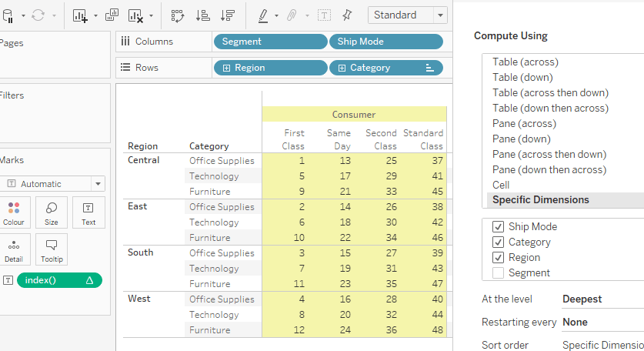Select Pane (down) in Compute Using list
The height and width of the screenshot is (351, 644).
pos(522,139)
